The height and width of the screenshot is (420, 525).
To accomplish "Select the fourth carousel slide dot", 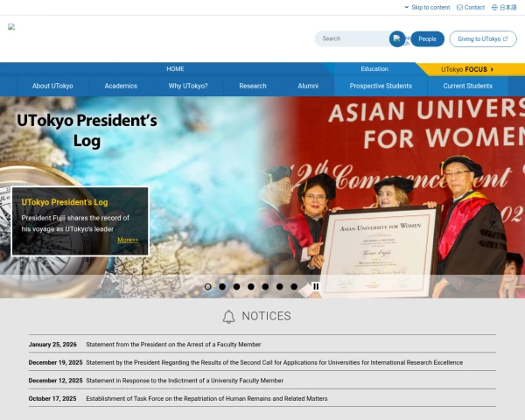I will pyautogui.click(x=251, y=286).
